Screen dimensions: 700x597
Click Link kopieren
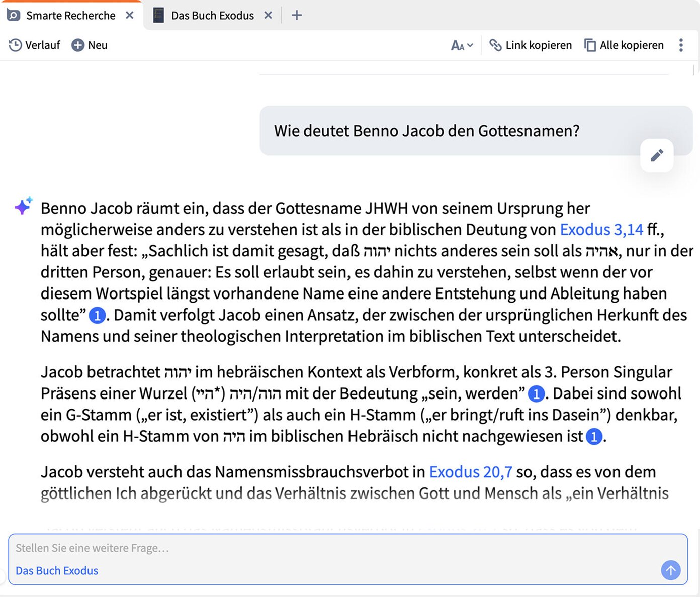point(531,45)
